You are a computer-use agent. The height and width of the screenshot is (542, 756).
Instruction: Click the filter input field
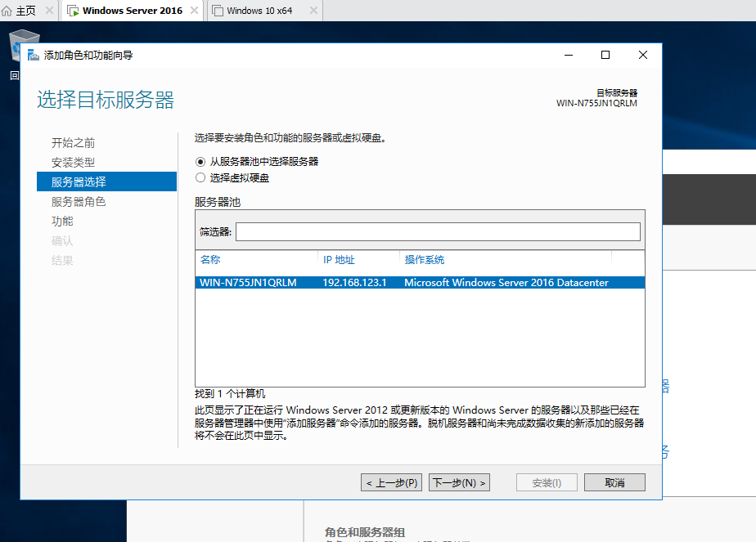(x=438, y=231)
